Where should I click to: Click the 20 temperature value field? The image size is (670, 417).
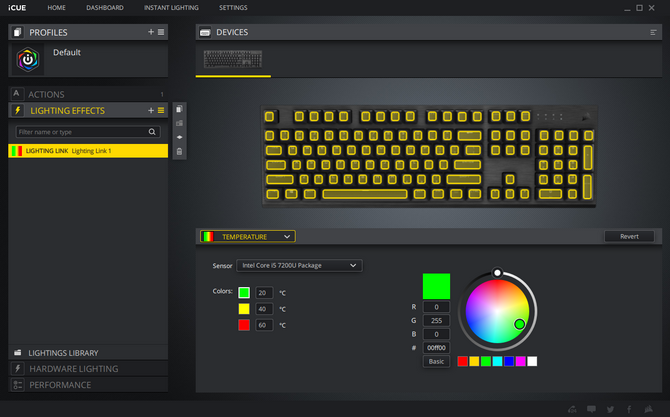(264, 293)
